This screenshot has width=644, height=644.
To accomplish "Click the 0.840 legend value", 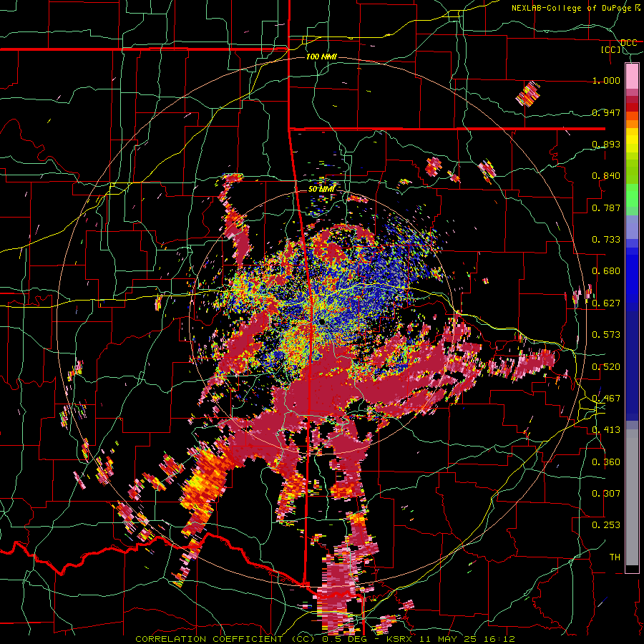I will click(606, 176).
